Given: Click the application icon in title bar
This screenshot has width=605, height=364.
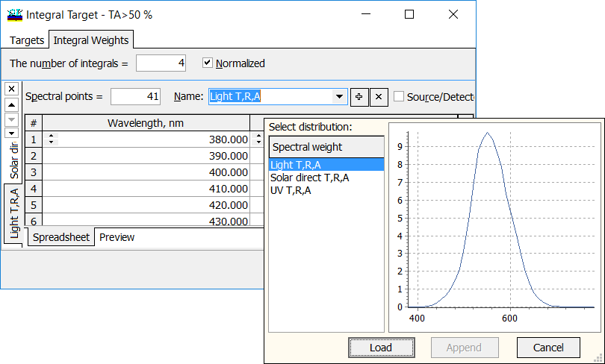Looking at the screenshot, I should coord(15,14).
